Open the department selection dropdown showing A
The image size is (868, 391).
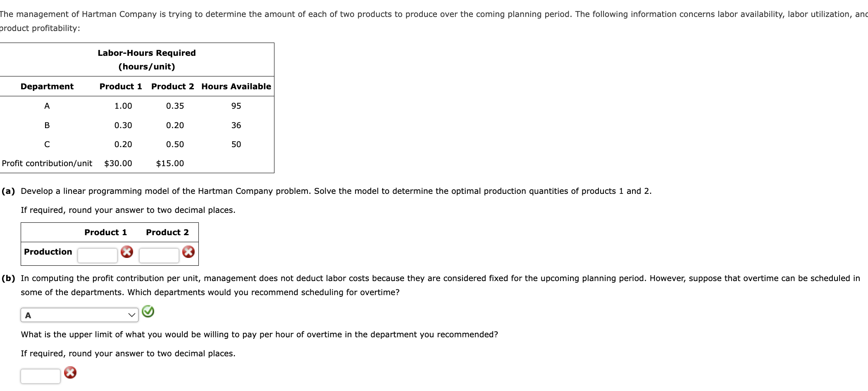pyautogui.click(x=80, y=315)
